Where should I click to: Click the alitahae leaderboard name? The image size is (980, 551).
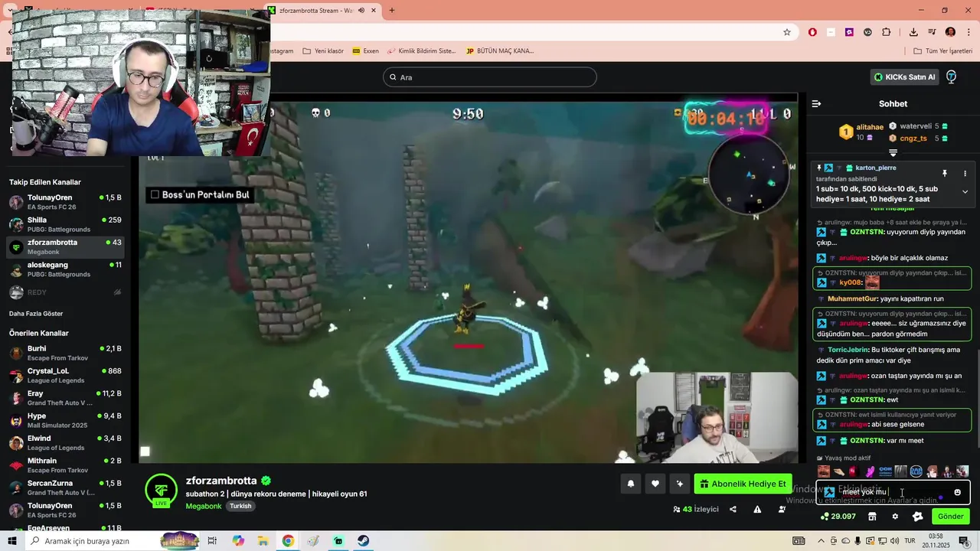(870, 128)
